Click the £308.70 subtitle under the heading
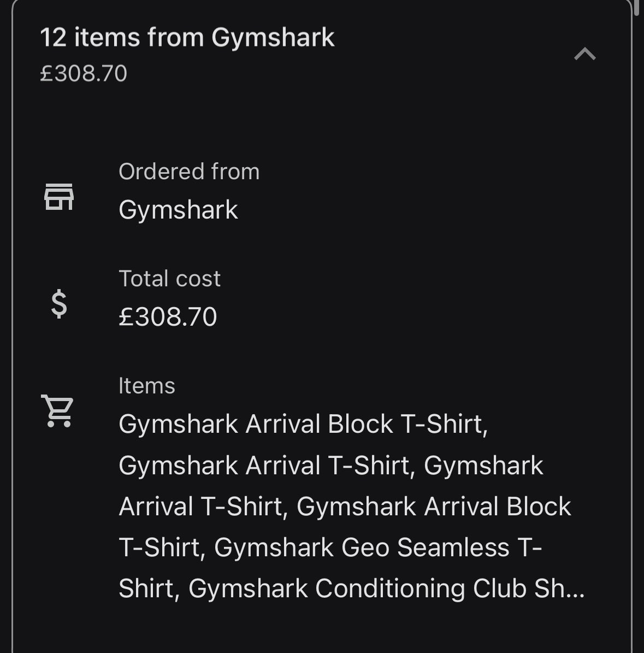The width and height of the screenshot is (644, 653). [x=83, y=74]
